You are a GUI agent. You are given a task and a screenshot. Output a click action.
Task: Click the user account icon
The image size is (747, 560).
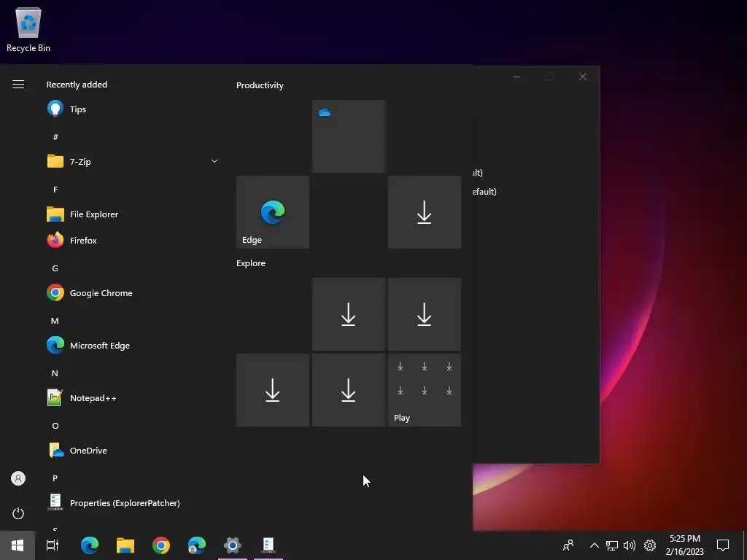tap(18, 478)
